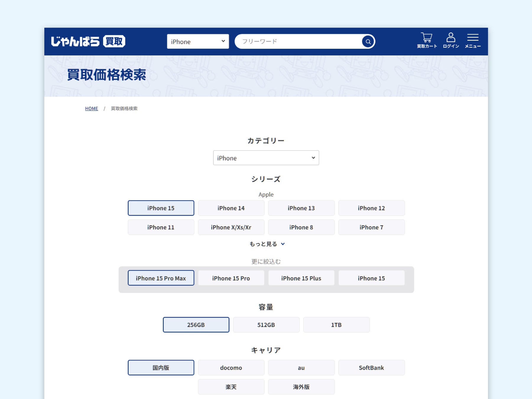The height and width of the screenshot is (399, 532).
Task: Select the iPhone 15 series option
Action: (x=161, y=208)
